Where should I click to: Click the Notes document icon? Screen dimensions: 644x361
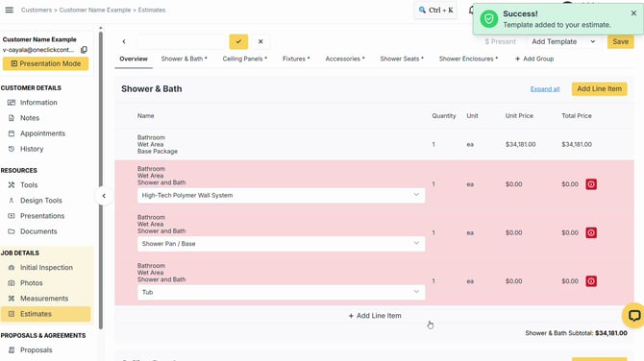12,118
